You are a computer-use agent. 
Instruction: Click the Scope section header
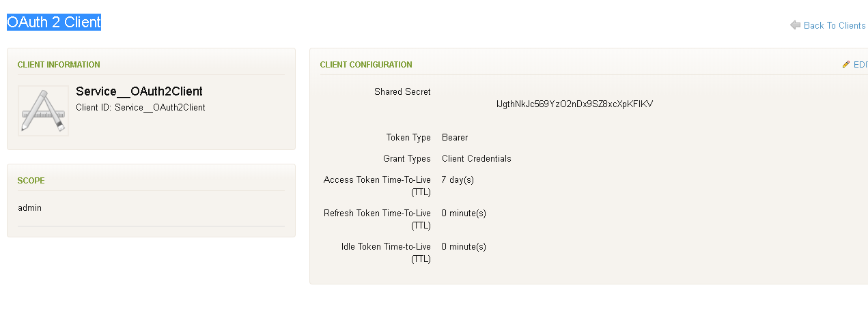click(x=31, y=181)
